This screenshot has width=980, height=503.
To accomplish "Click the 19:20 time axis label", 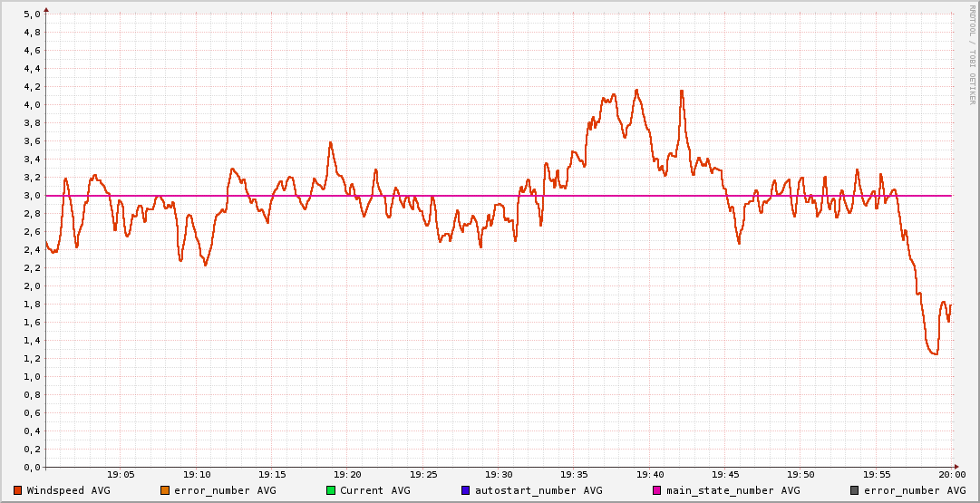I will click(x=347, y=474).
